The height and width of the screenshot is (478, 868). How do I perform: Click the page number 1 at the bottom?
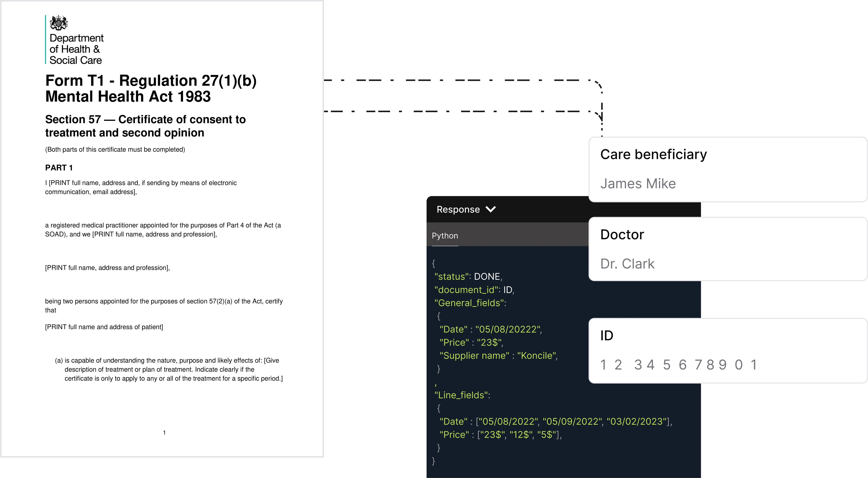164,433
